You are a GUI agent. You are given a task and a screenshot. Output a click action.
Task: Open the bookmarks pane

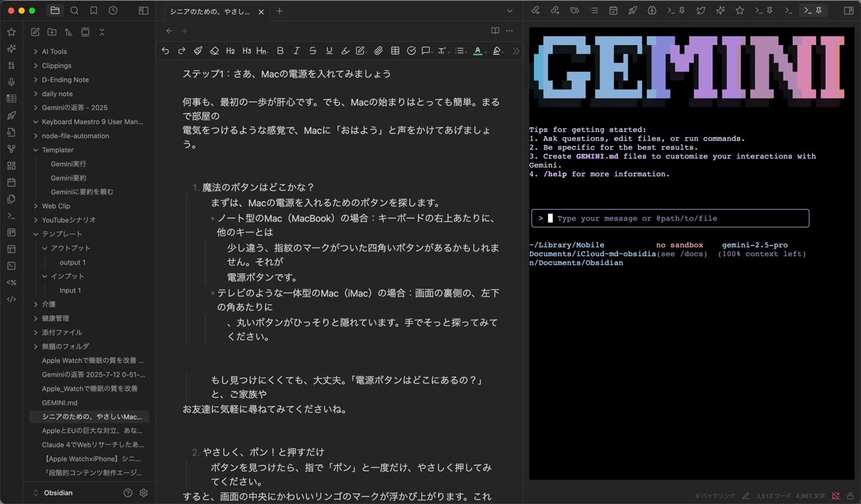94,11
